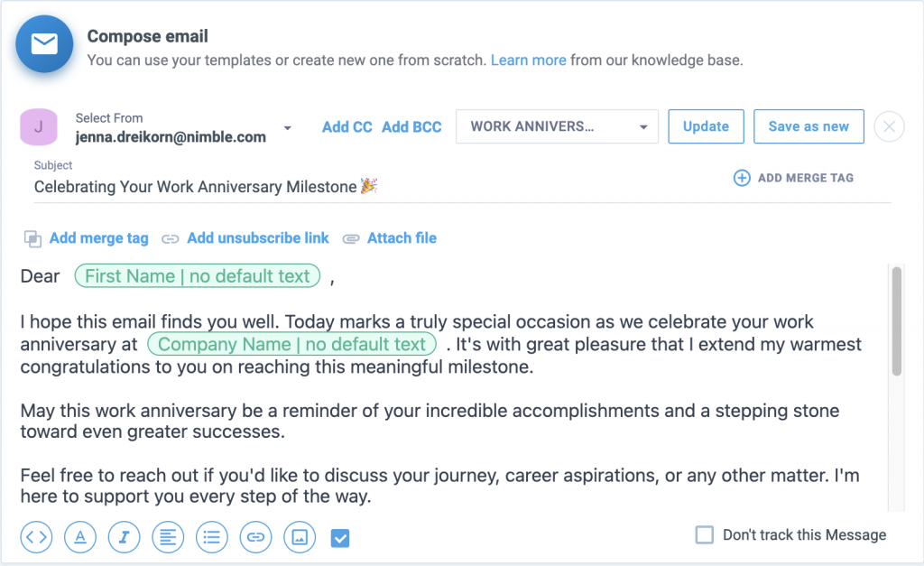Insert a bulleted list via toolbar icon

(x=212, y=537)
